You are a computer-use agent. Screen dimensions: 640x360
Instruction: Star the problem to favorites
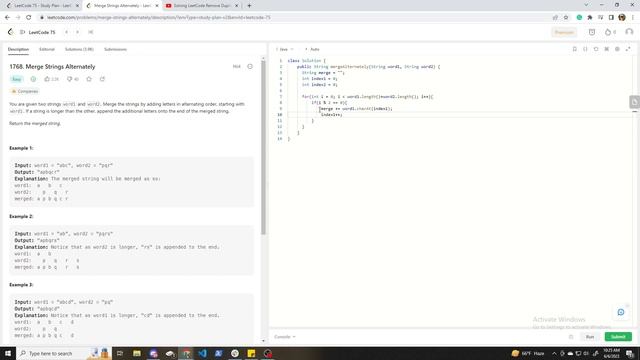pos(89,79)
